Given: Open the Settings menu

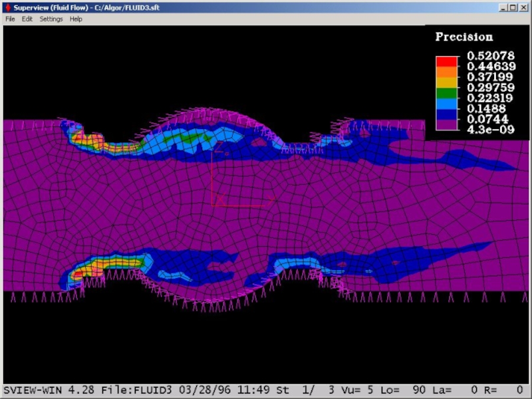Looking at the screenshot, I should click(51, 19).
